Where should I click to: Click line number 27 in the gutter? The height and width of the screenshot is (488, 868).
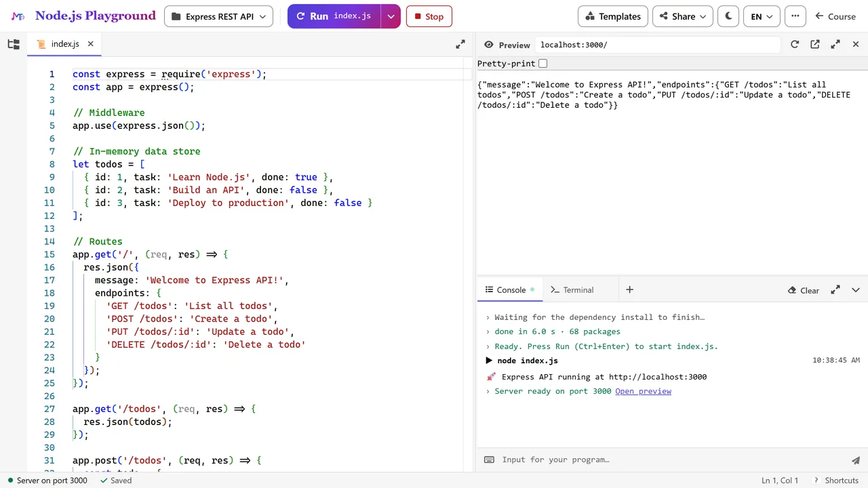pos(49,409)
